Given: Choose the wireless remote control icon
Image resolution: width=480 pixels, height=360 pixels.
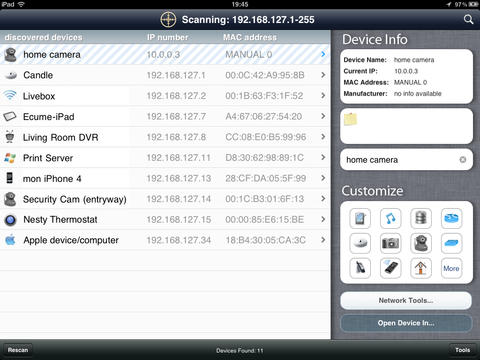Looking at the screenshot, I should pos(390,268).
